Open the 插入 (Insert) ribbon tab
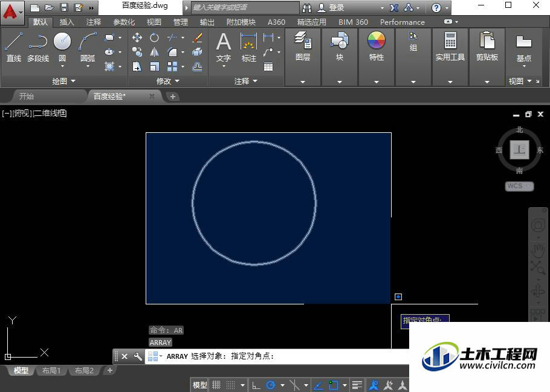 pyautogui.click(x=66, y=22)
